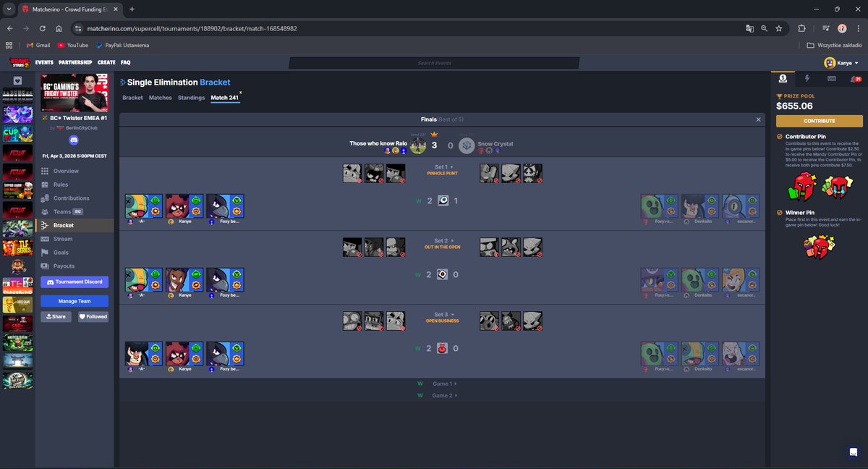This screenshot has width=868, height=469.
Task: Close the Match 241 tab via small x
Action: (x=240, y=93)
